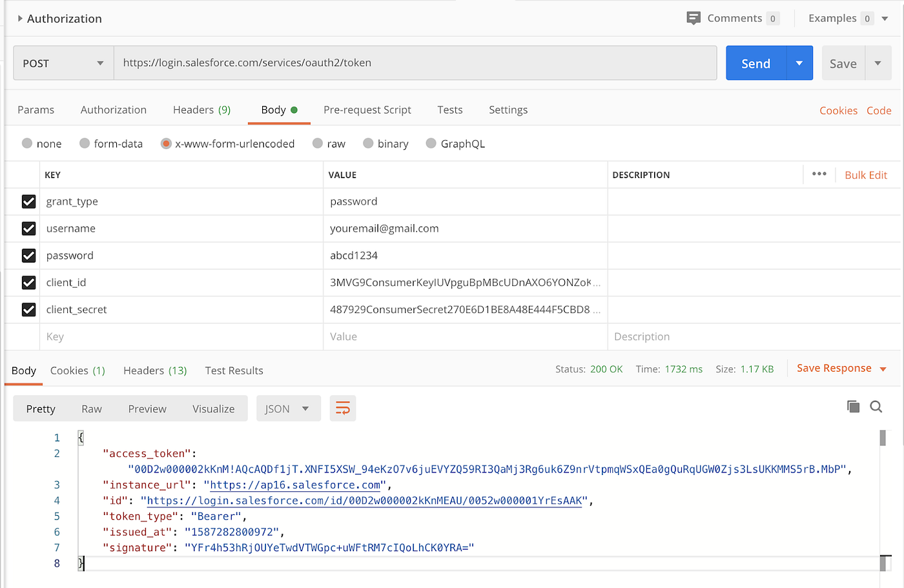Click the Bulk Edit link
904x588 pixels.
[x=866, y=175]
